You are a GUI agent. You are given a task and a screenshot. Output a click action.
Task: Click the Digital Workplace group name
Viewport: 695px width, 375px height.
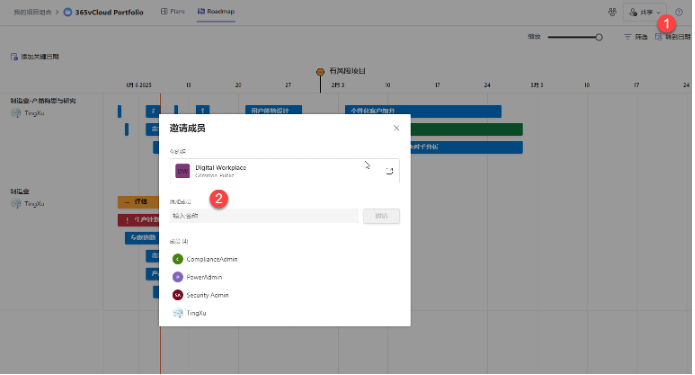point(221,168)
